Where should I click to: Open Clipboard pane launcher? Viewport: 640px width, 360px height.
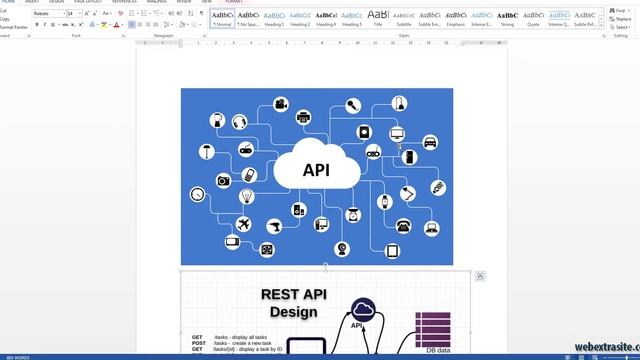(x=29, y=36)
